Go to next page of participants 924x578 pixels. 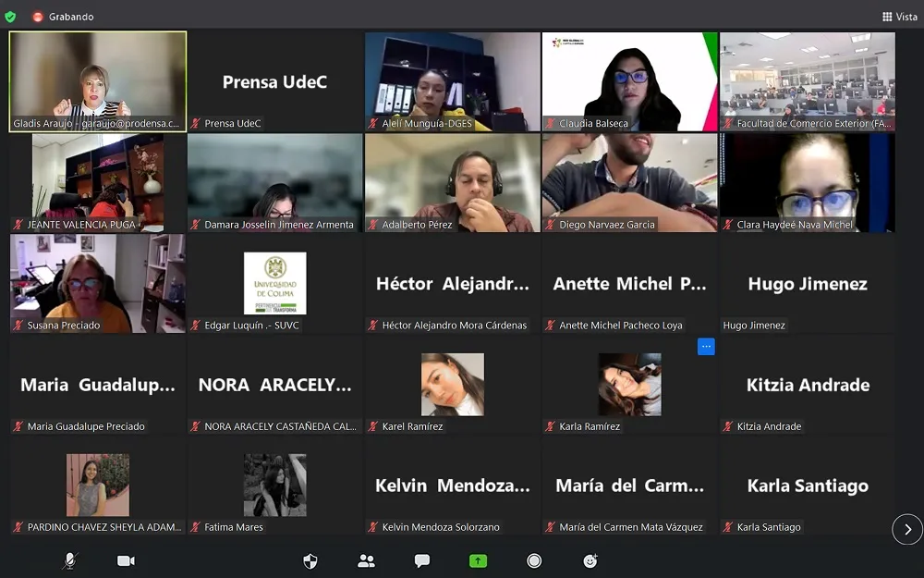coord(906,529)
